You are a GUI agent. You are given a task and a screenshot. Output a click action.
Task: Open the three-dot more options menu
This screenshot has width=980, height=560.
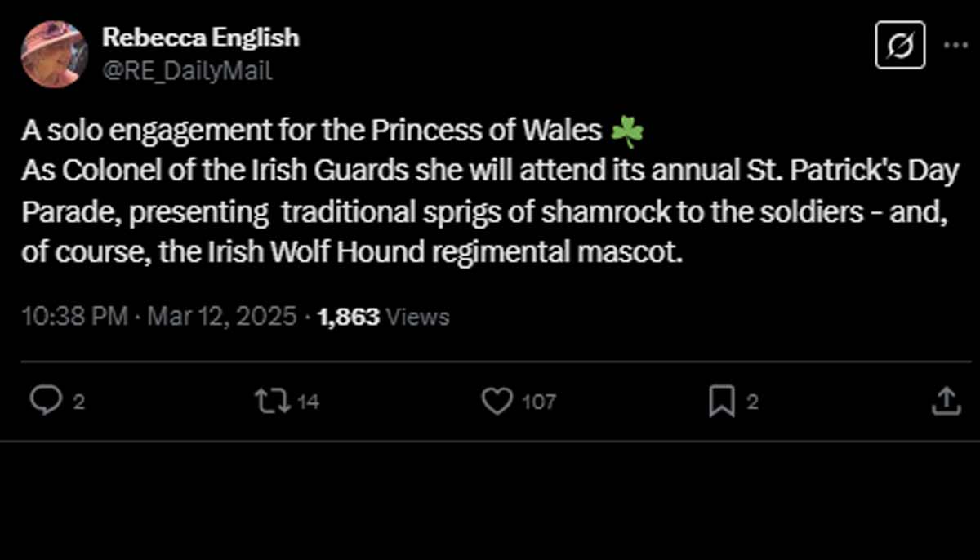tap(955, 45)
